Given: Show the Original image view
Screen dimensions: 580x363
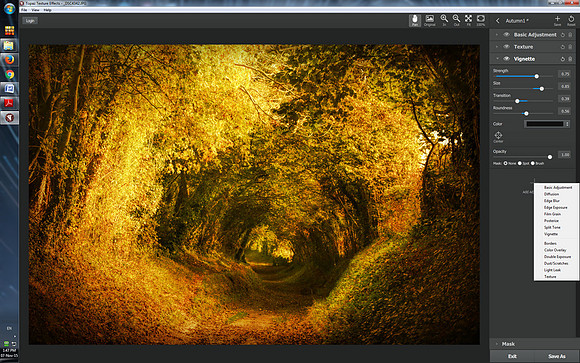Looking at the screenshot, I should tap(429, 20).
